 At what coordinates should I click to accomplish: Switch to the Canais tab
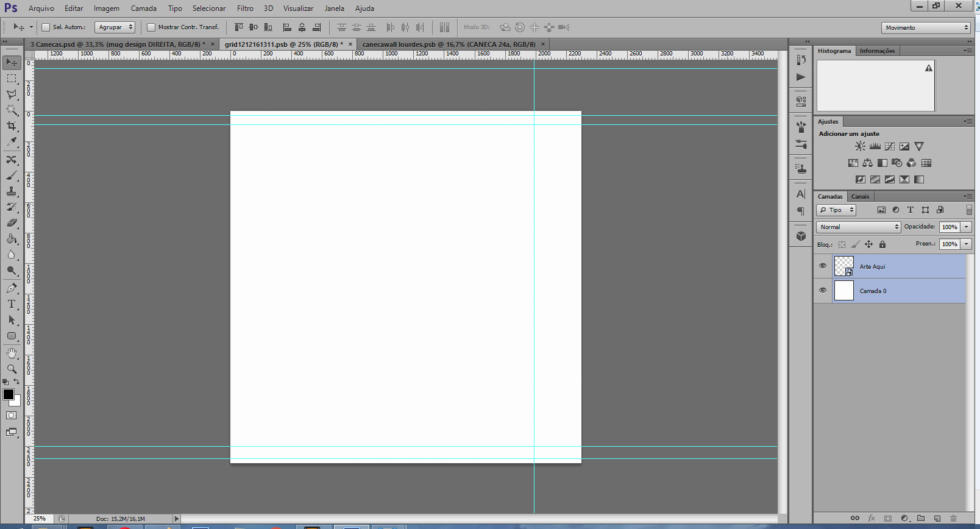(861, 196)
